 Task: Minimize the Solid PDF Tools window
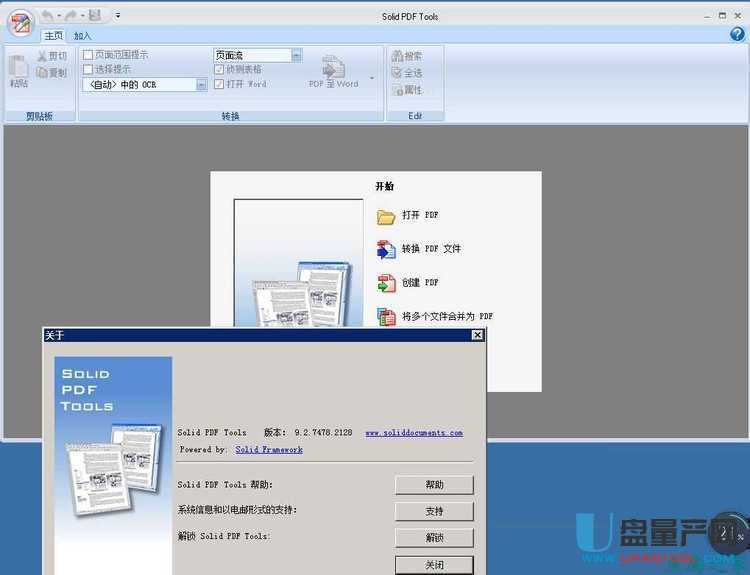click(x=706, y=16)
